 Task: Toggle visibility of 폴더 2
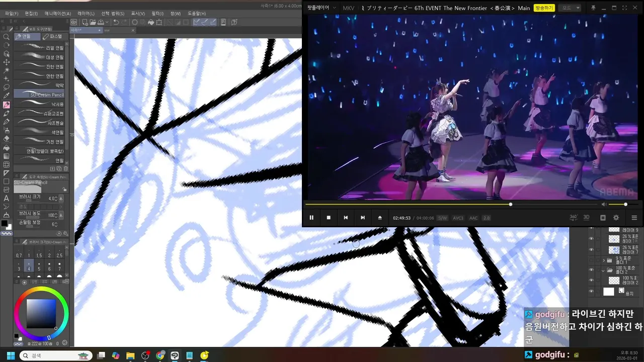[x=591, y=270]
